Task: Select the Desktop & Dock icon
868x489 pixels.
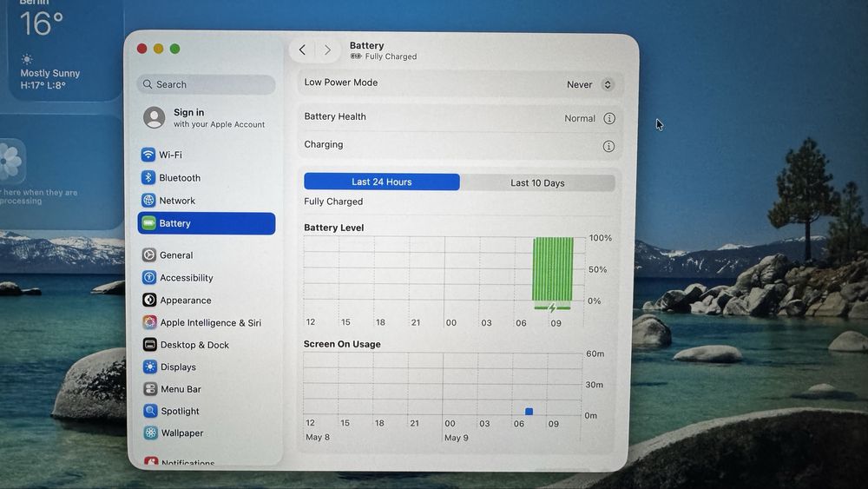Action: (x=149, y=345)
